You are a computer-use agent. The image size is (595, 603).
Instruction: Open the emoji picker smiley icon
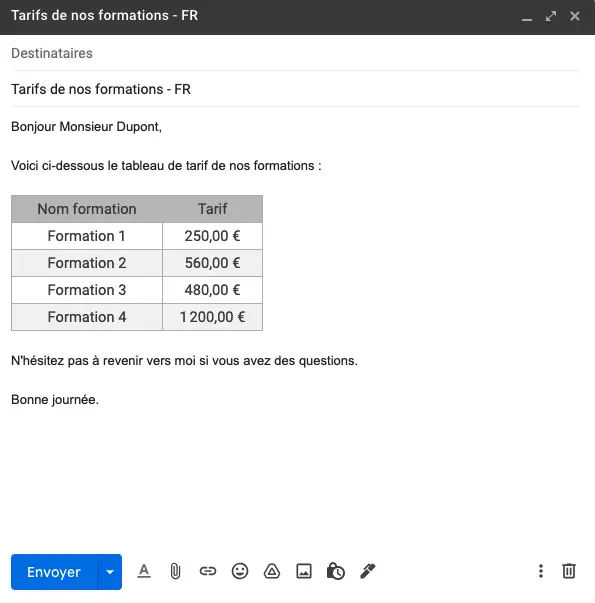pos(240,571)
